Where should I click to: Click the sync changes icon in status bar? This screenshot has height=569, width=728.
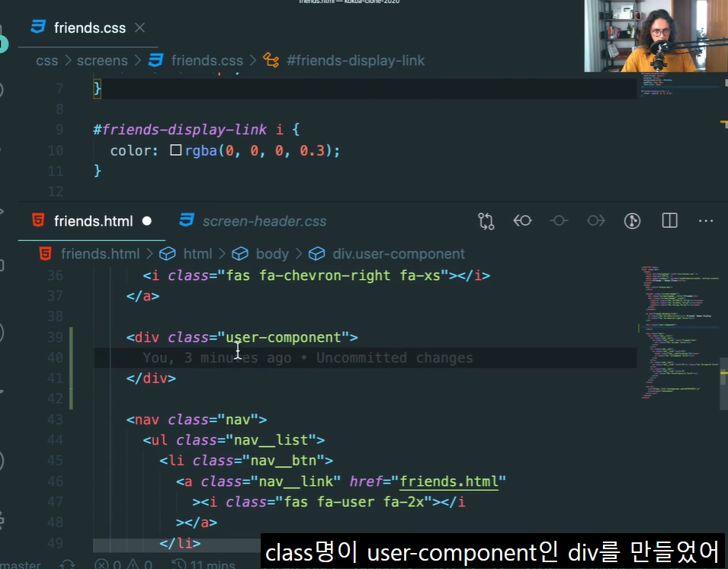pos(67,564)
